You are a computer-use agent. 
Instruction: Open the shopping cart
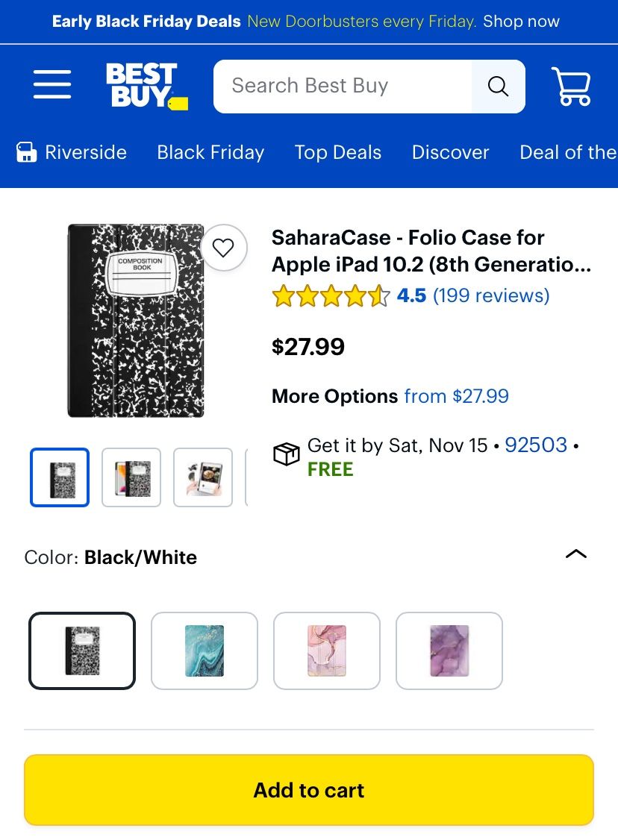pyautogui.click(x=571, y=85)
